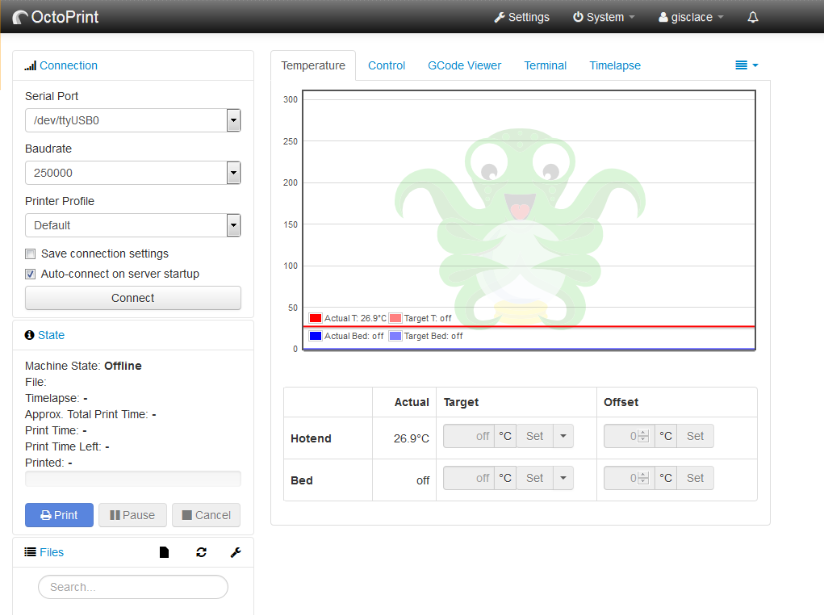This screenshot has width=824, height=615.
Task: Click the file Search field
Action: tap(133, 587)
